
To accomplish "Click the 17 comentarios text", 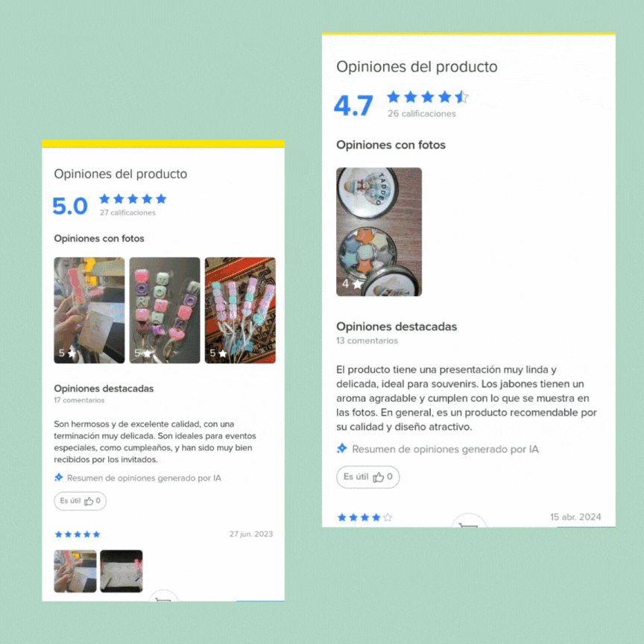I will click(79, 400).
